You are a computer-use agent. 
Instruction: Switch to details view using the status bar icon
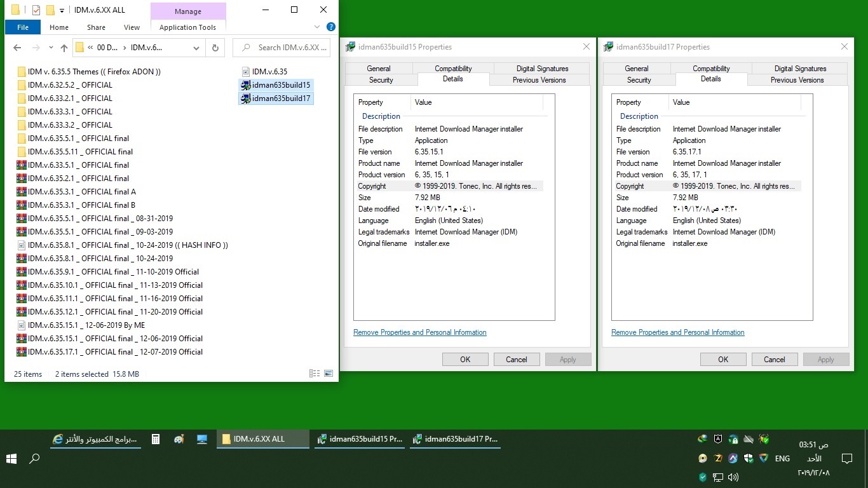coord(315,374)
